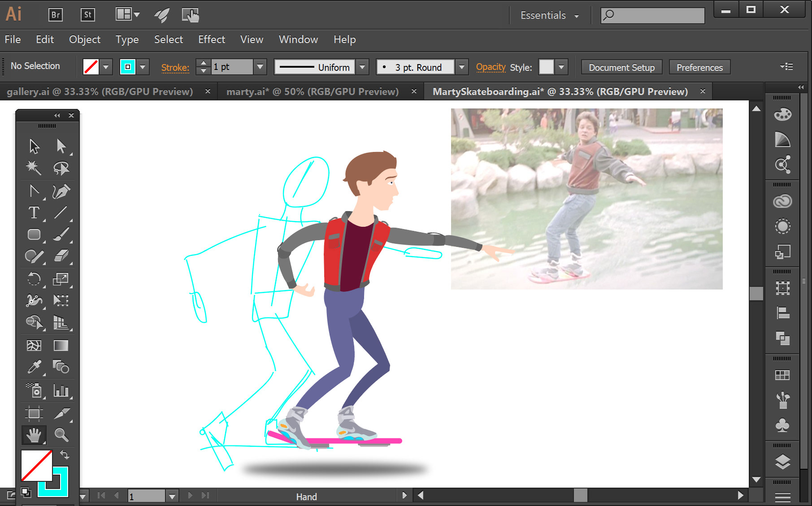
Task: Open the Uniform width profile dropdown
Action: 362,67
